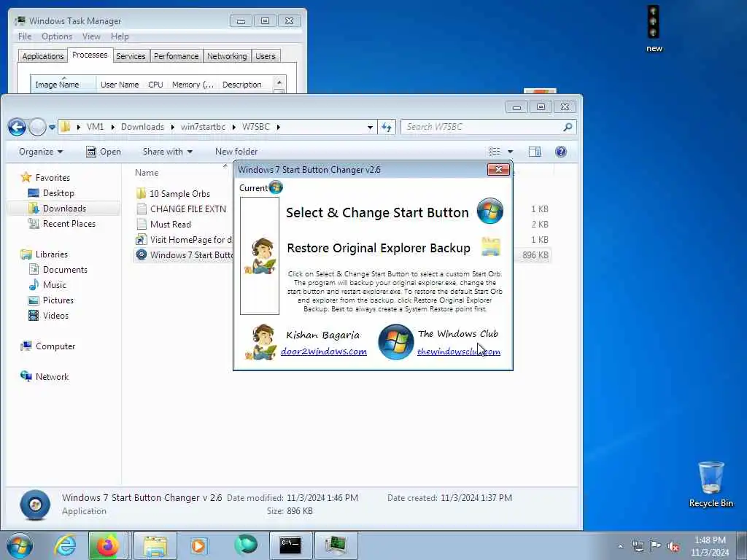Toggle the preview pane button
This screenshot has height=560, width=747.
click(535, 152)
